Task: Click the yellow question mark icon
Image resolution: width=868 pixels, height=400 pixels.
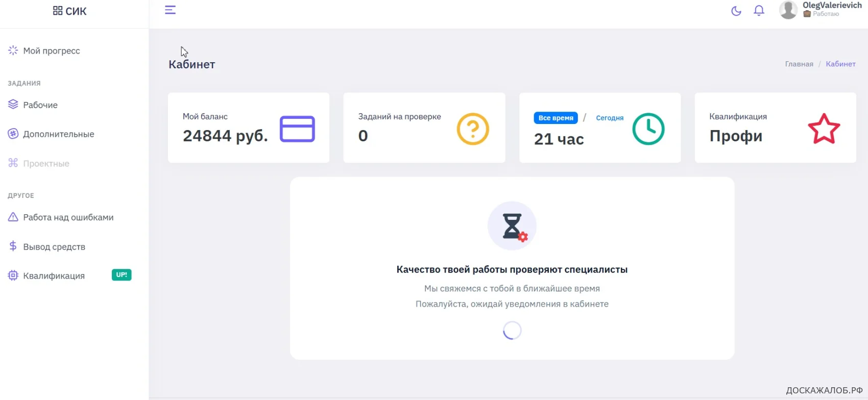Action: (472, 129)
